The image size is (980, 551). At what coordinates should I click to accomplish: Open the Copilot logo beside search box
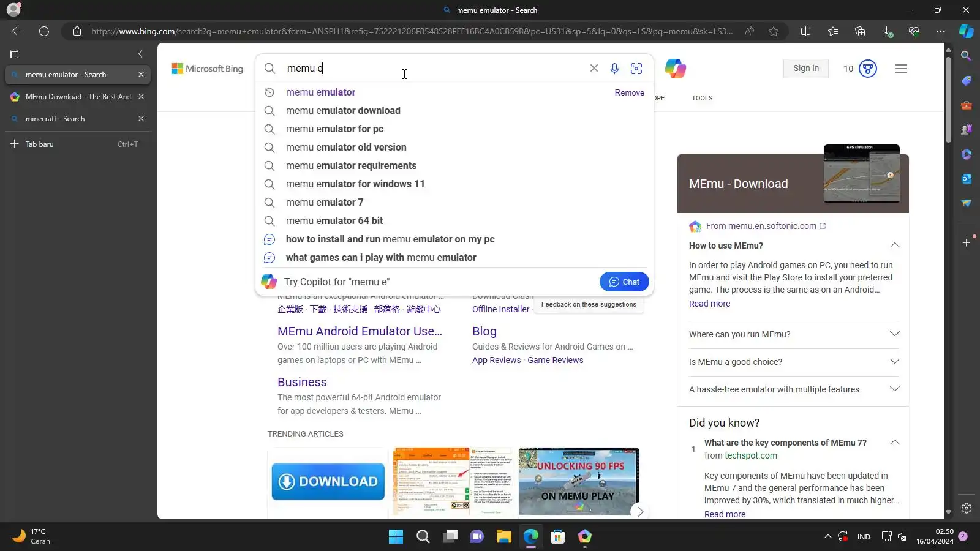point(676,69)
